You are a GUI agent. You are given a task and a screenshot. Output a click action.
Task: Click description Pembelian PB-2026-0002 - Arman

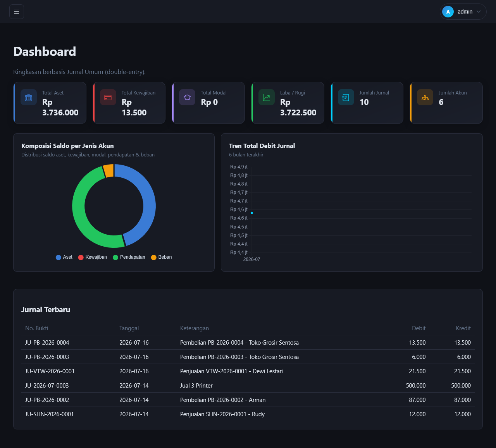223,400
